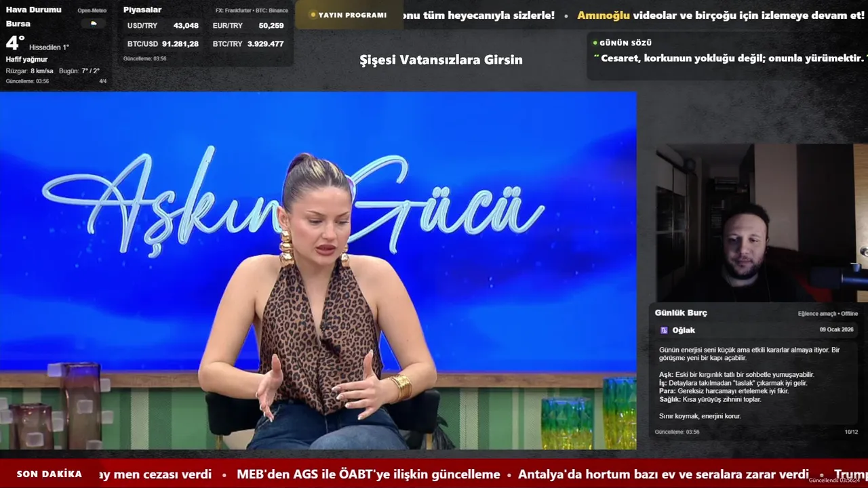Click the Open-Meteo source label
The image size is (868, 488).
click(92, 10)
